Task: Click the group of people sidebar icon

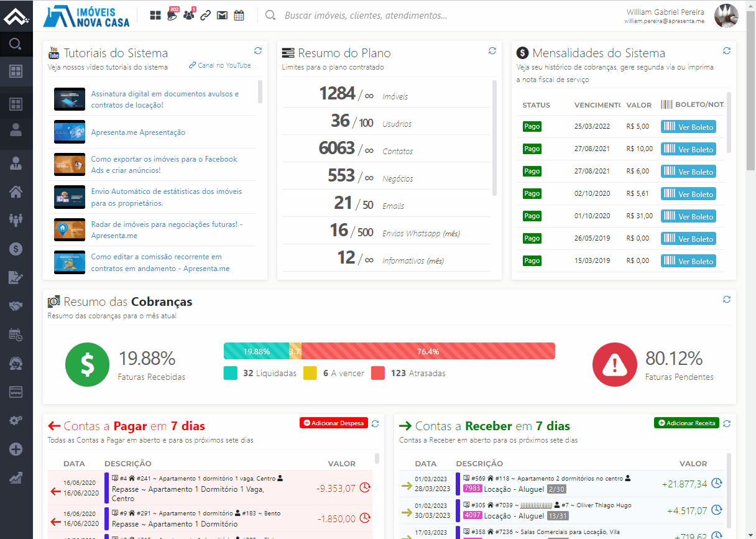Action: coord(16,219)
